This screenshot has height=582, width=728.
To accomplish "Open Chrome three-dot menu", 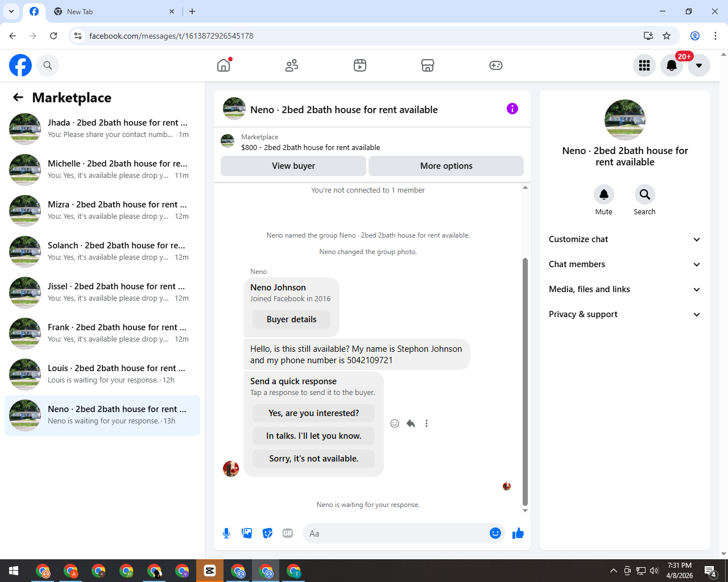I will (715, 36).
